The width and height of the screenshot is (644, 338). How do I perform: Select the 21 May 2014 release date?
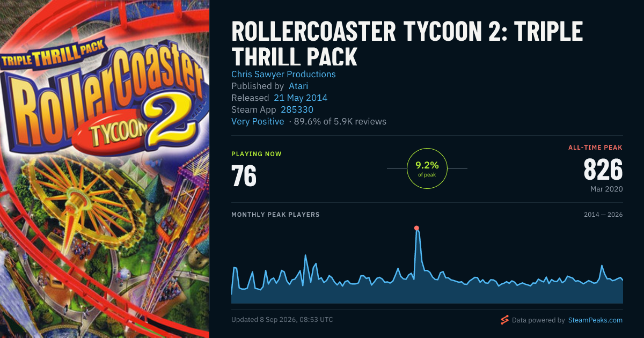point(301,98)
